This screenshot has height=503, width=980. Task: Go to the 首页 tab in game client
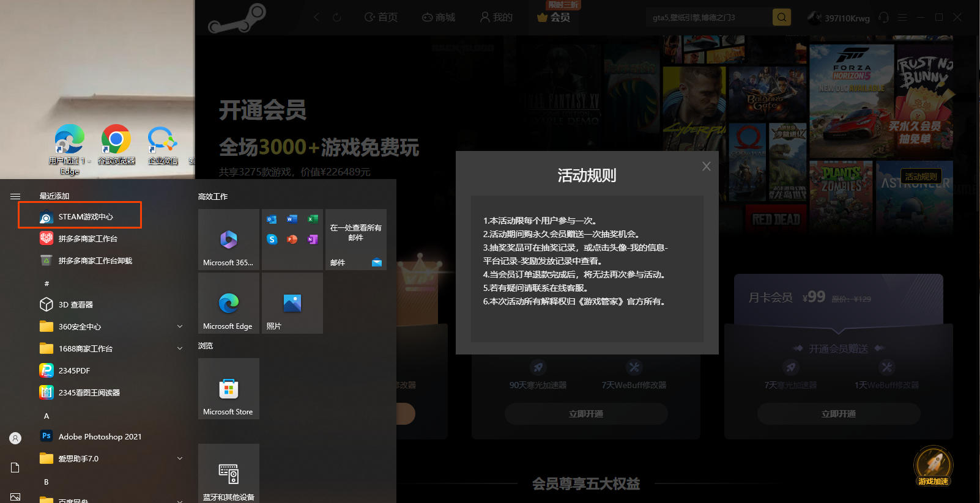(x=381, y=17)
